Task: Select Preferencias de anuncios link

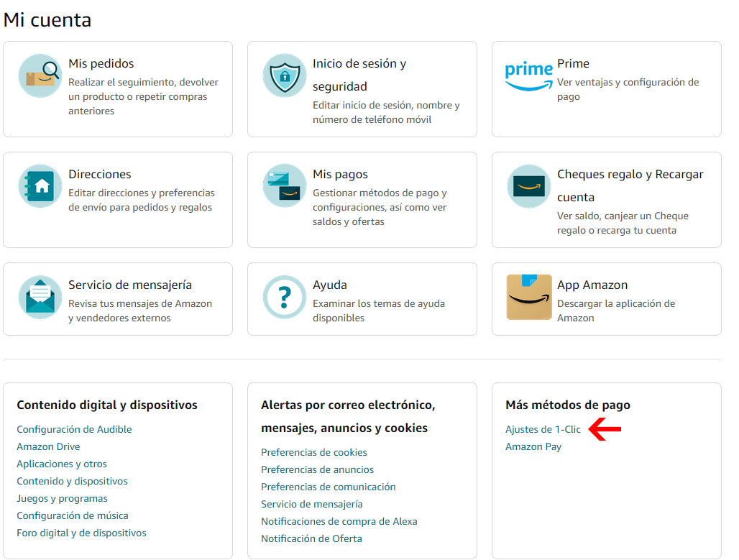Action: pyautogui.click(x=317, y=469)
